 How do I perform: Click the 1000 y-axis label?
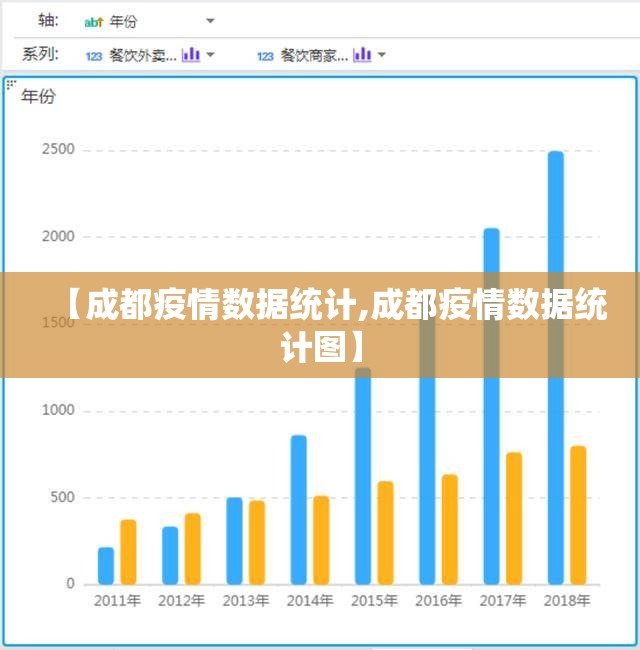coord(58,410)
